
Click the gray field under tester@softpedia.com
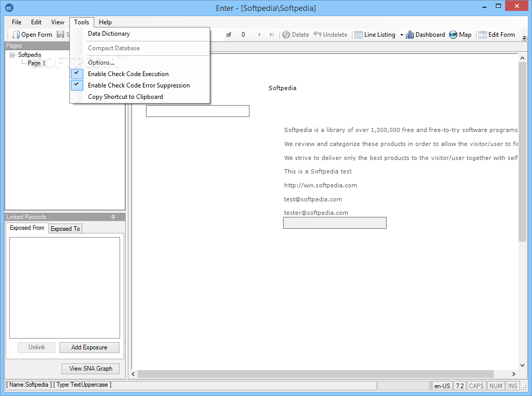point(334,223)
